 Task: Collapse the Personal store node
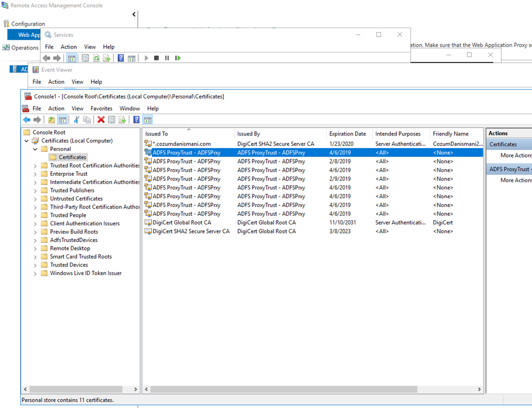point(35,149)
